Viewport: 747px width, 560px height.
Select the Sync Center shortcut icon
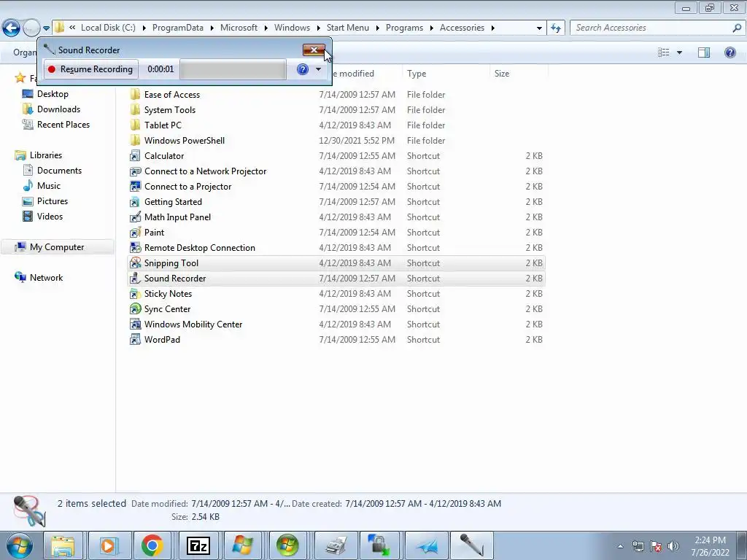point(135,308)
